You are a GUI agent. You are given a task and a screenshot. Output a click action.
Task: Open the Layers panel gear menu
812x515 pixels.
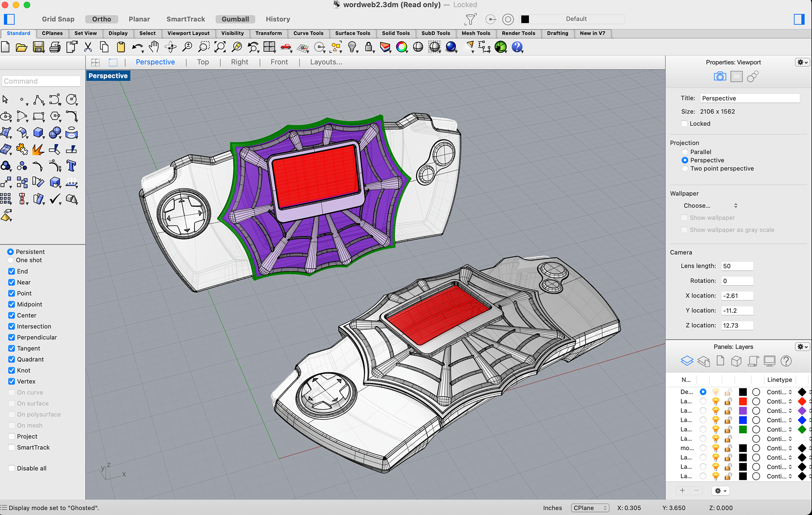tap(802, 347)
